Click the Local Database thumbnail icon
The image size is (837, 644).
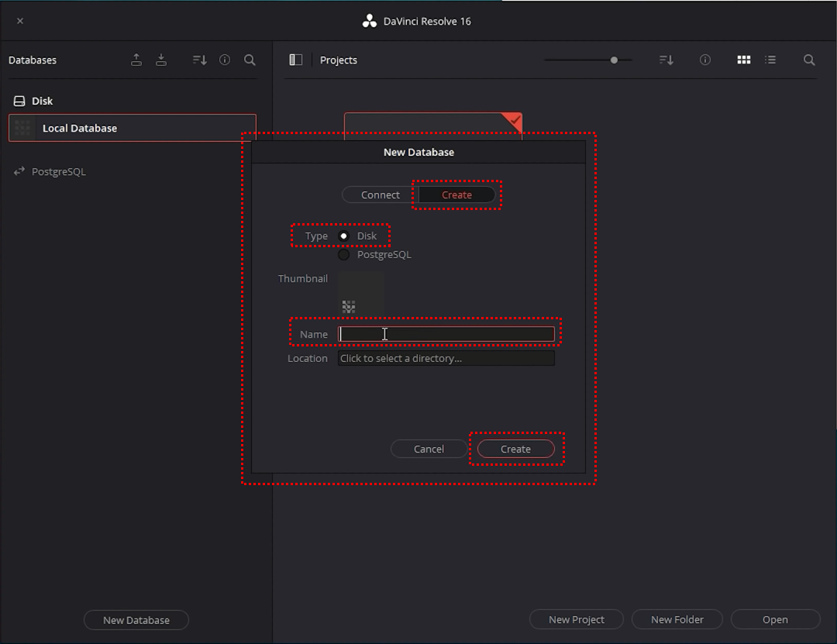click(22, 128)
